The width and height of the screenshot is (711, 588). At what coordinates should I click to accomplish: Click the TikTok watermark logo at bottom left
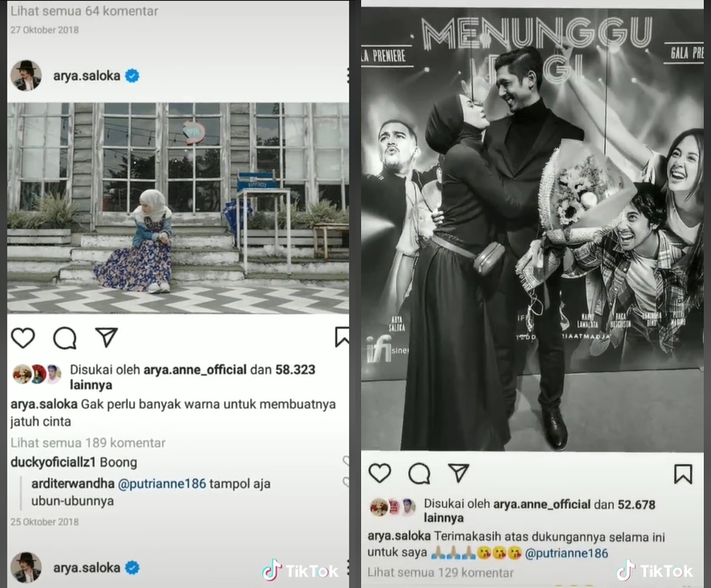click(300, 570)
